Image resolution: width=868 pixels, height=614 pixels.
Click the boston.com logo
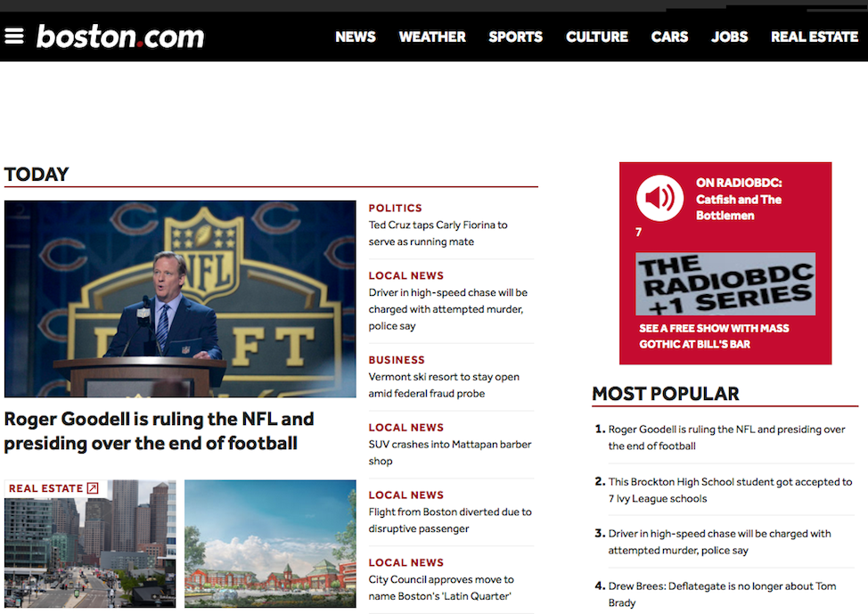120,37
